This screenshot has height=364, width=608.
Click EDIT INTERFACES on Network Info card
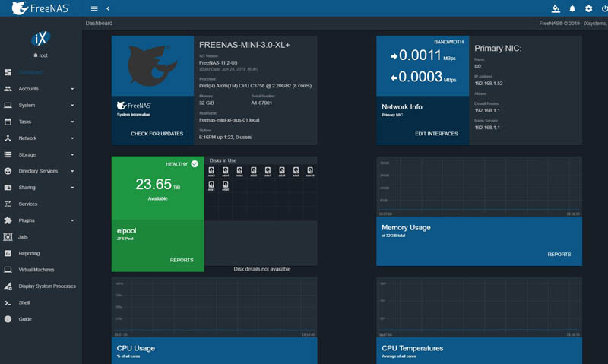coord(436,134)
